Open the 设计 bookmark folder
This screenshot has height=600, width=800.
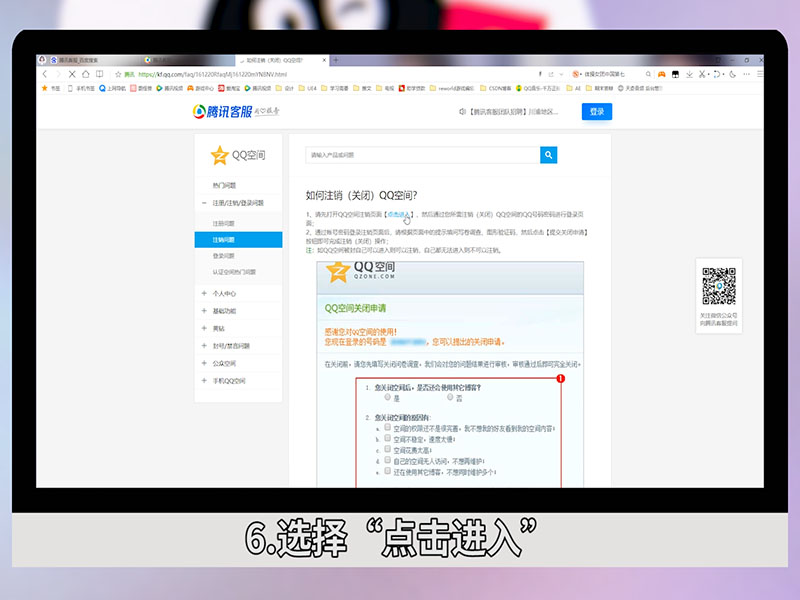point(285,88)
